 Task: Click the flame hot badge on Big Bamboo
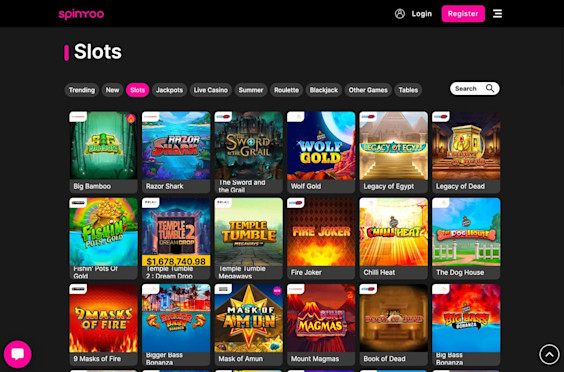131,118
